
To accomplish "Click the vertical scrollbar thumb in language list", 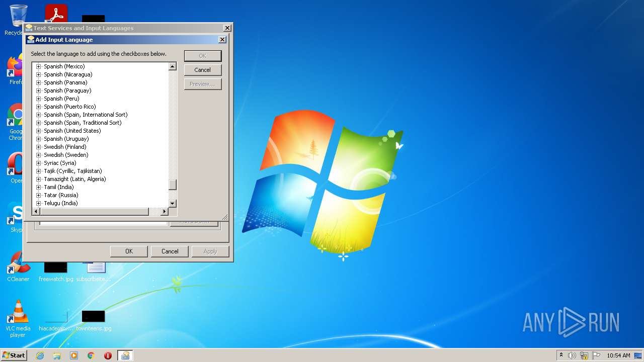I will pyautogui.click(x=173, y=185).
